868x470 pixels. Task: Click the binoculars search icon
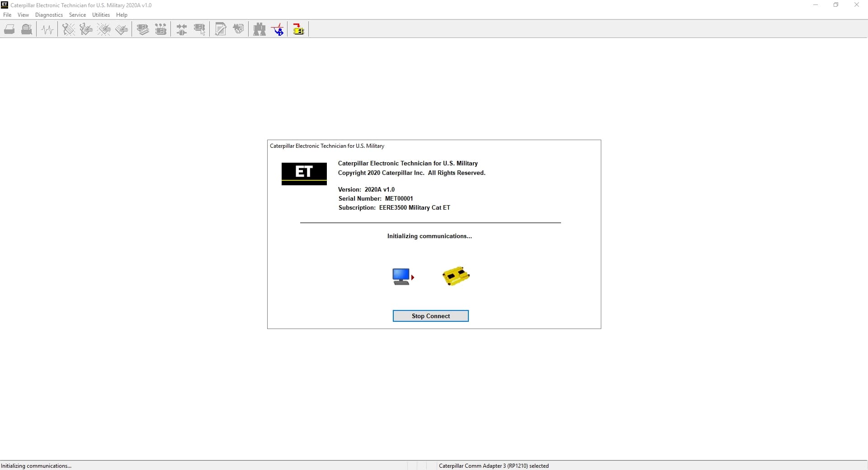(x=259, y=30)
